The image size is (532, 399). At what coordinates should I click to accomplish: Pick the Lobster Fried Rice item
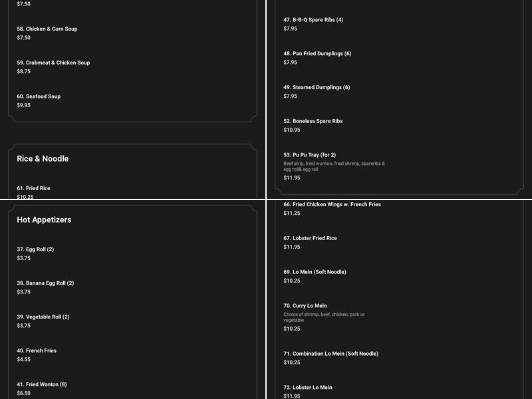click(311, 238)
